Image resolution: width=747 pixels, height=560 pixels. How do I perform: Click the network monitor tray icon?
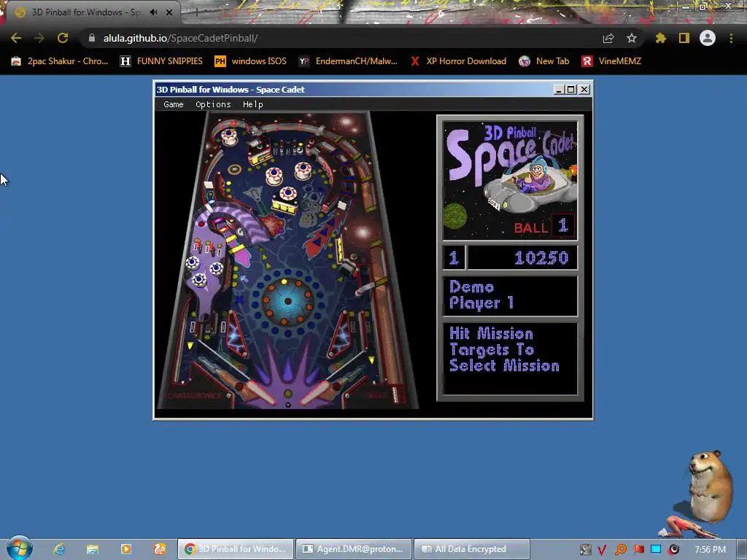(x=656, y=550)
